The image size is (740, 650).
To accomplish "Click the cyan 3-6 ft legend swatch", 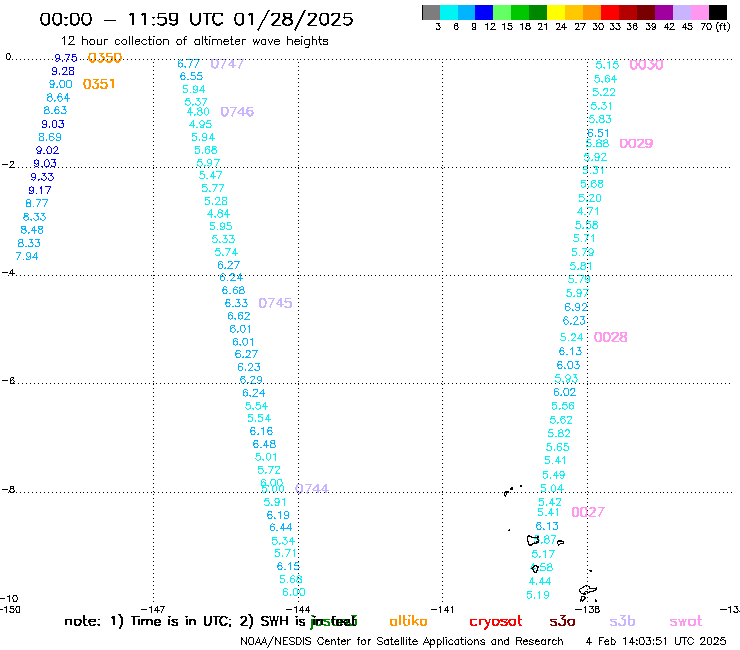I will pos(448,13).
